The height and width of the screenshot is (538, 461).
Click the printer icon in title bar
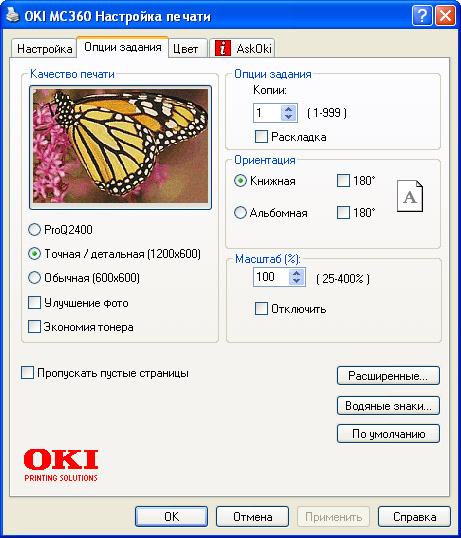coord(13,15)
